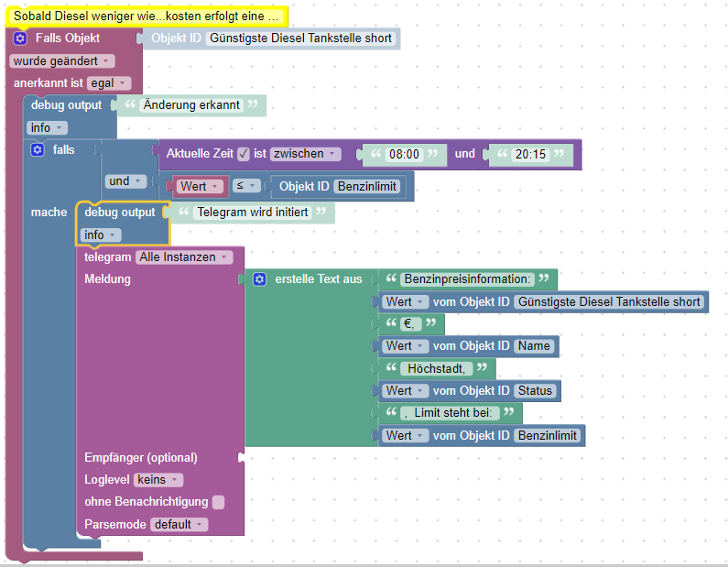Open gear settings on falls block
Image resolution: width=728 pixels, height=567 pixels.
(x=38, y=150)
